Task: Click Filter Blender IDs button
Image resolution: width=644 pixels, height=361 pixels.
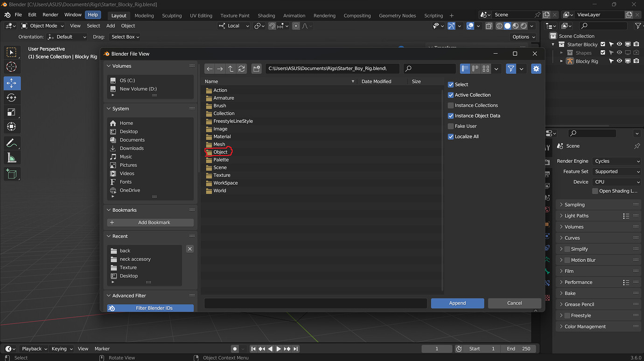Action: 150,308
